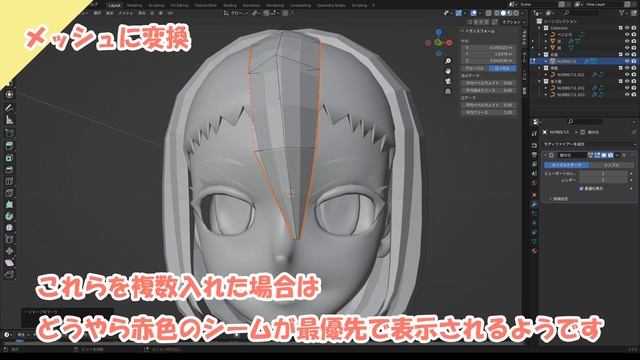Viewport: 640px width, 360px height.
Task: Open the Object Data properties tab
Action: point(534,242)
